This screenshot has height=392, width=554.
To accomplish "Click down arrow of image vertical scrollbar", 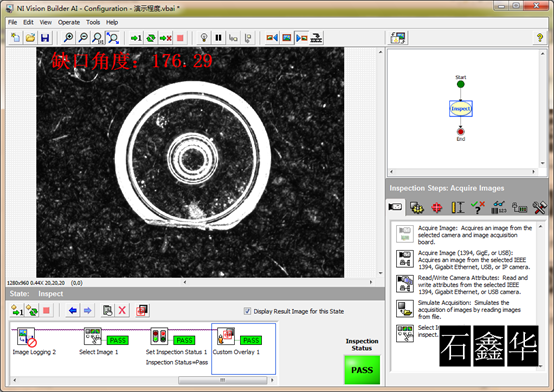I will 380,273.
